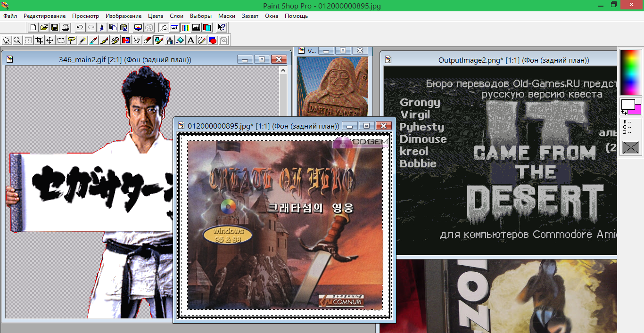Select the Magic Wand tool

point(82,40)
